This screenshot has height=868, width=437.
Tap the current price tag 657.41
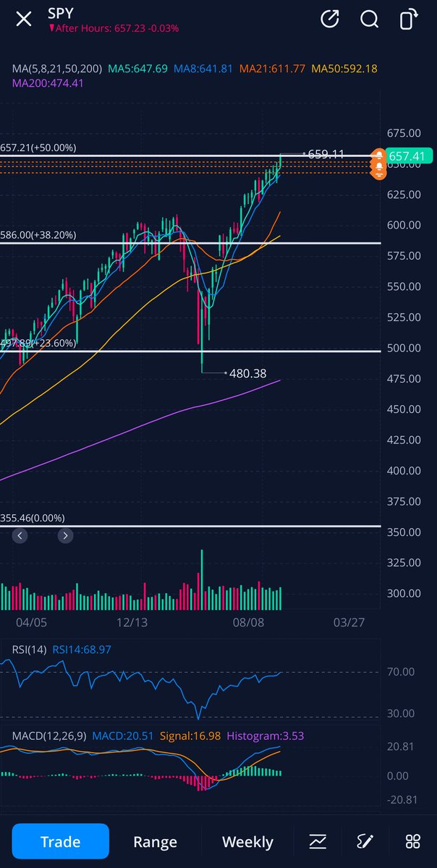pyautogui.click(x=410, y=156)
